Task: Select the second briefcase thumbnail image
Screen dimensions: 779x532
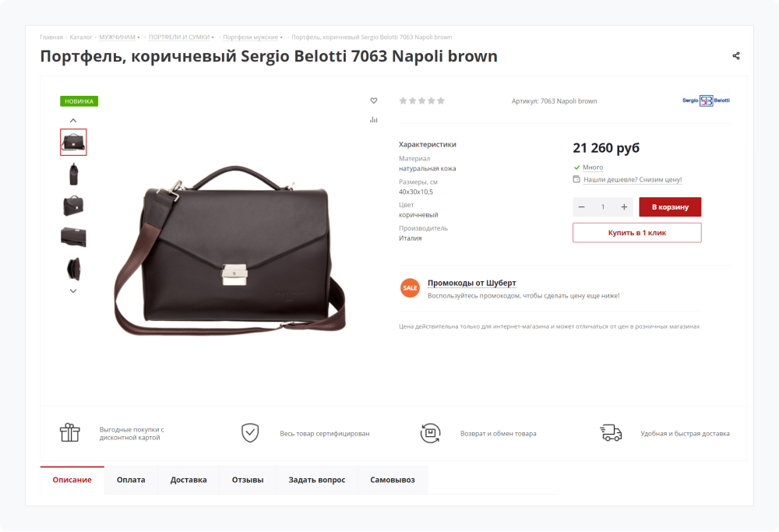Action: pyautogui.click(x=73, y=174)
